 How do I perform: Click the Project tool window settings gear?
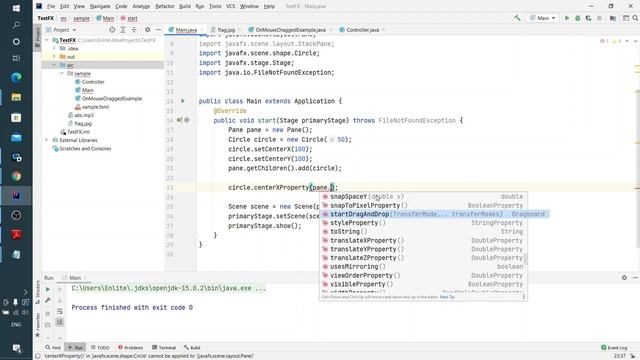point(147,30)
